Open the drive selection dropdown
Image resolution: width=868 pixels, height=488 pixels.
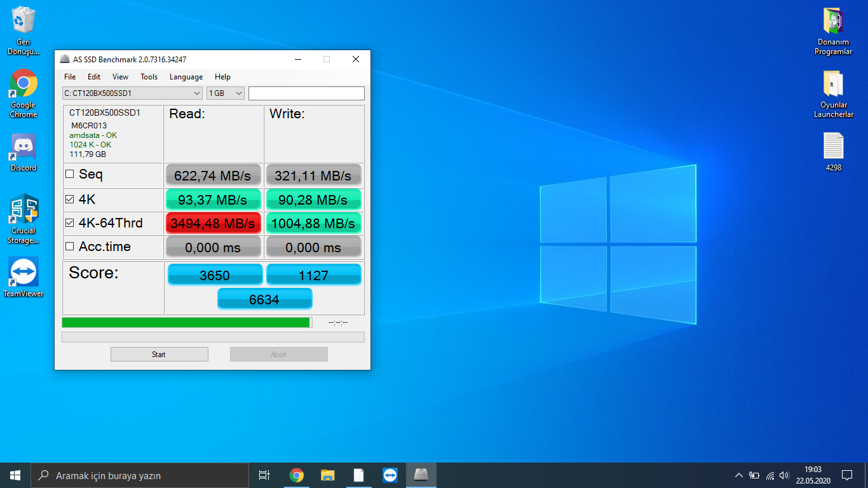(132, 93)
